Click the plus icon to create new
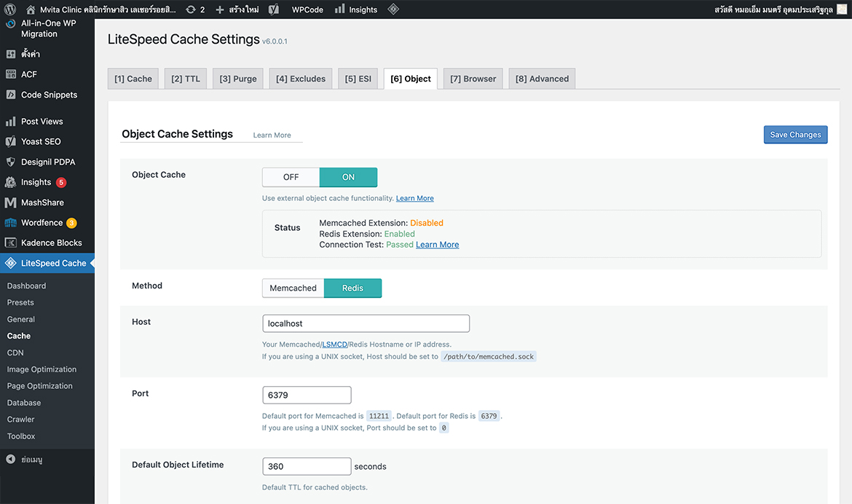Screen dimensions: 852x504 [x=219, y=9]
